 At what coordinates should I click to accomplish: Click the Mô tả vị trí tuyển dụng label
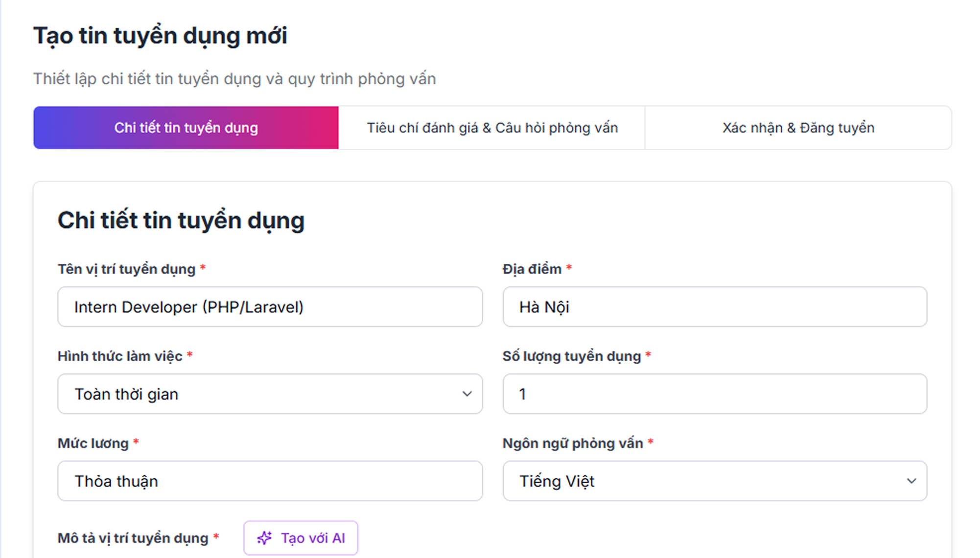[133, 538]
